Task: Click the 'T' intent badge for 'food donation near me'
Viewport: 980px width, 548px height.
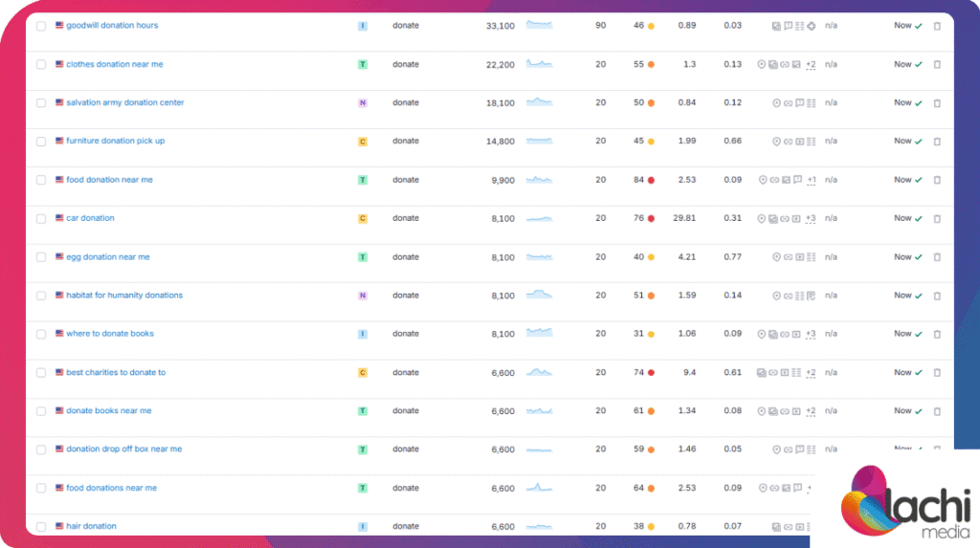Action: tap(363, 180)
